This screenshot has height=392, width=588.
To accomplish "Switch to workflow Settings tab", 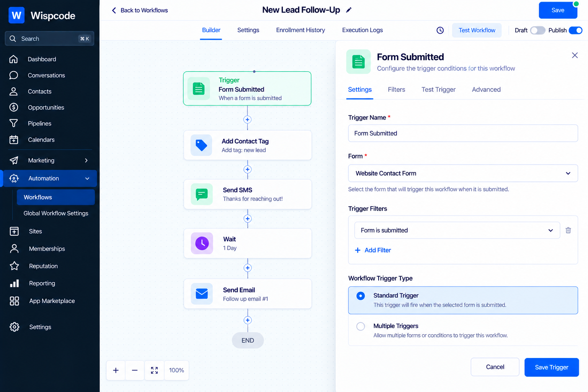I will (248, 30).
